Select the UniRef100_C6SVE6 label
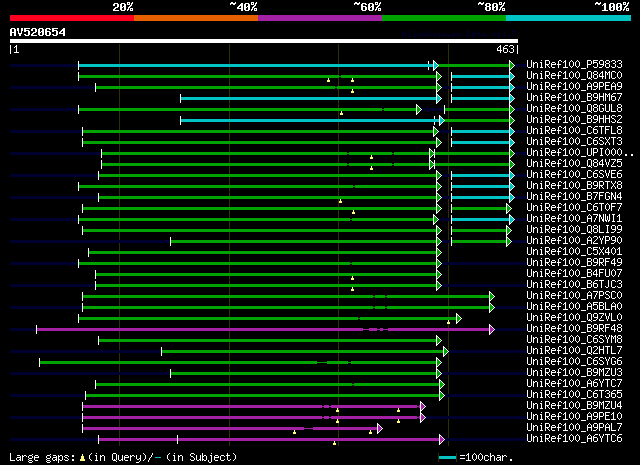This screenshot has width=640, height=465. [574, 174]
